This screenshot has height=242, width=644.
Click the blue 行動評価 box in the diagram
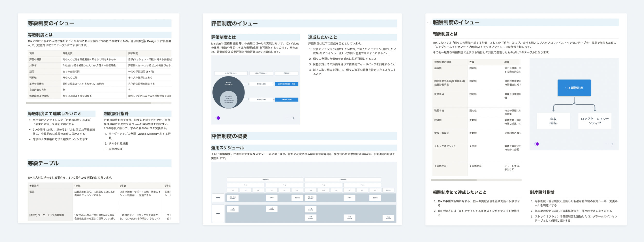[286, 100]
